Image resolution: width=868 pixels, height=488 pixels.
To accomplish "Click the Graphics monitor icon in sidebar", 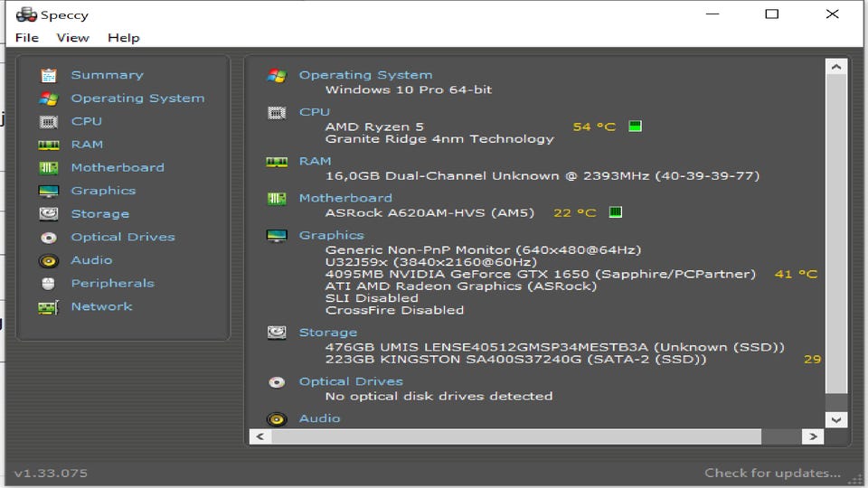I will click(x=49, y=191).
